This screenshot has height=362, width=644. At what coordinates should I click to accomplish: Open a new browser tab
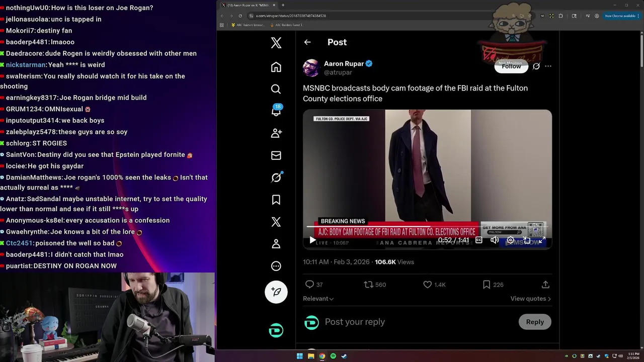(x=283, y=5)
